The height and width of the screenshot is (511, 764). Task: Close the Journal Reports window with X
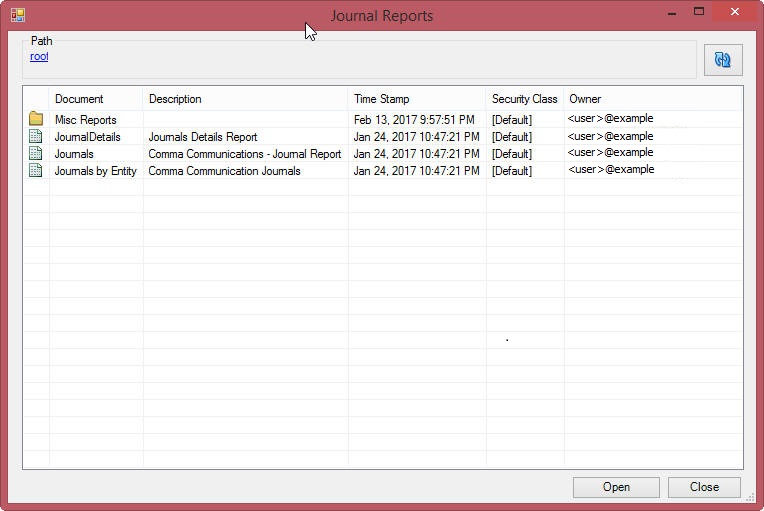click(735, 12)
